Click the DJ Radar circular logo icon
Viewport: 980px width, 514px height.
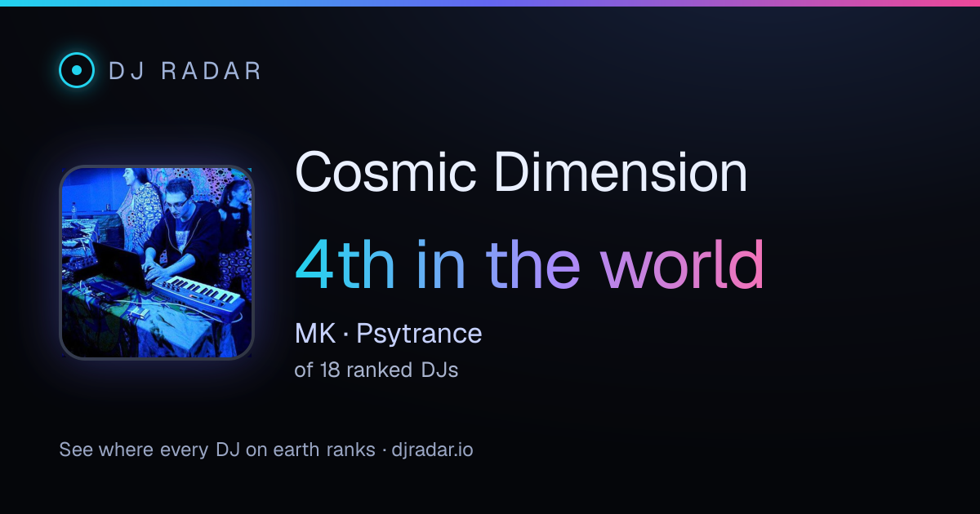click(77, 70)
